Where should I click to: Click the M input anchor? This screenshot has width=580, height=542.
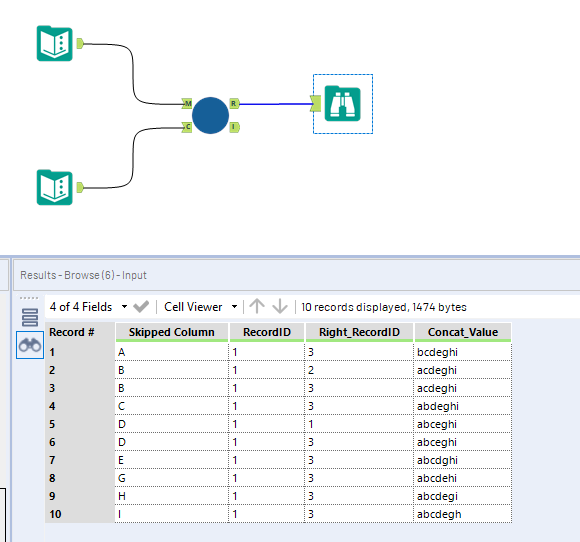[x=187, y=103]
